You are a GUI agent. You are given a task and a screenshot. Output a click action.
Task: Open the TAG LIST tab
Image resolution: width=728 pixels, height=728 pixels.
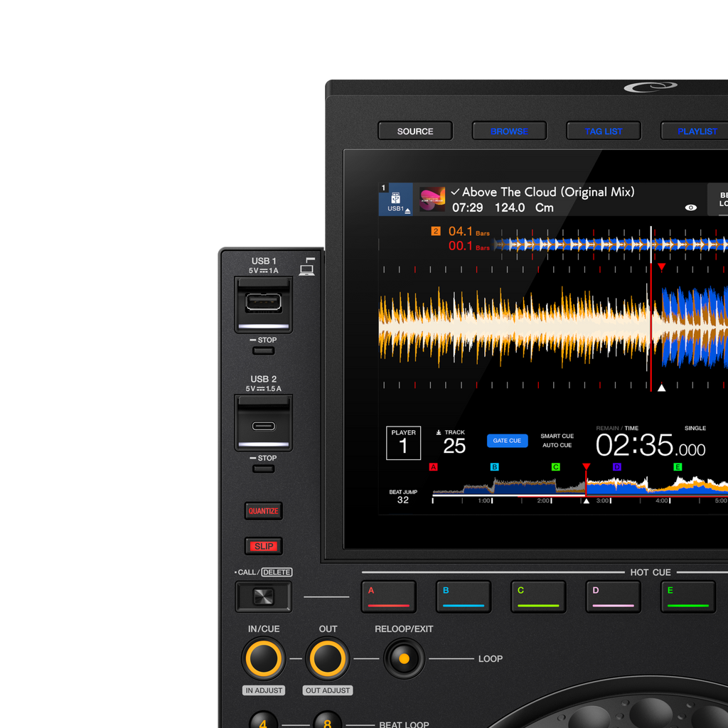pyautogui.click(x=604, y=131)
